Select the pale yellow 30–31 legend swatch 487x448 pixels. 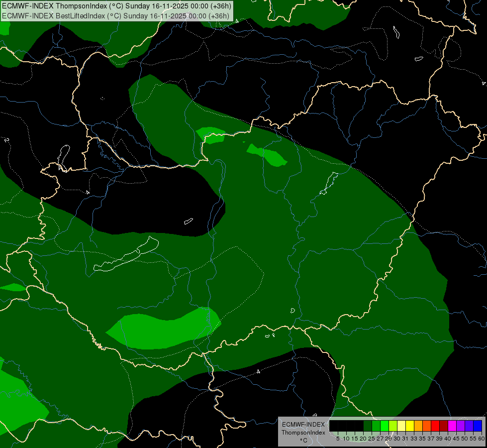click(x=401, y=426)
